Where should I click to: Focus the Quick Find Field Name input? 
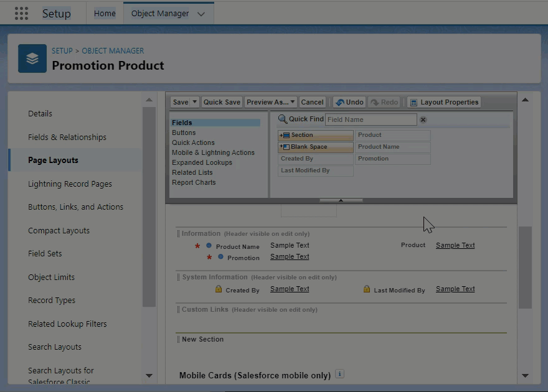coord(371,119)
